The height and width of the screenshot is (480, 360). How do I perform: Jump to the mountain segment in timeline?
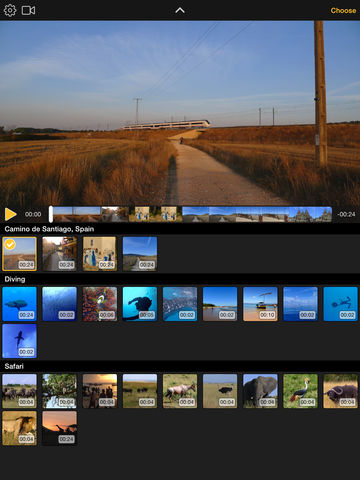[x=310, y=214]
